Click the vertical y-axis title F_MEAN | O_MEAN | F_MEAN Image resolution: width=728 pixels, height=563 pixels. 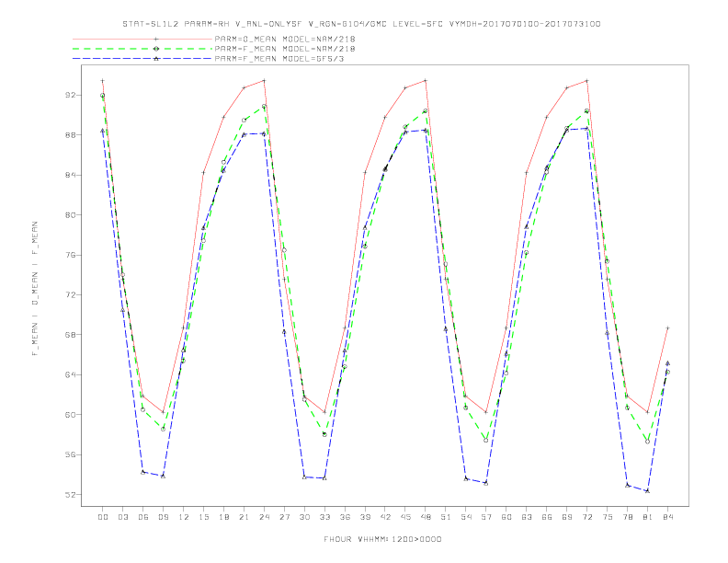[35, 289]
